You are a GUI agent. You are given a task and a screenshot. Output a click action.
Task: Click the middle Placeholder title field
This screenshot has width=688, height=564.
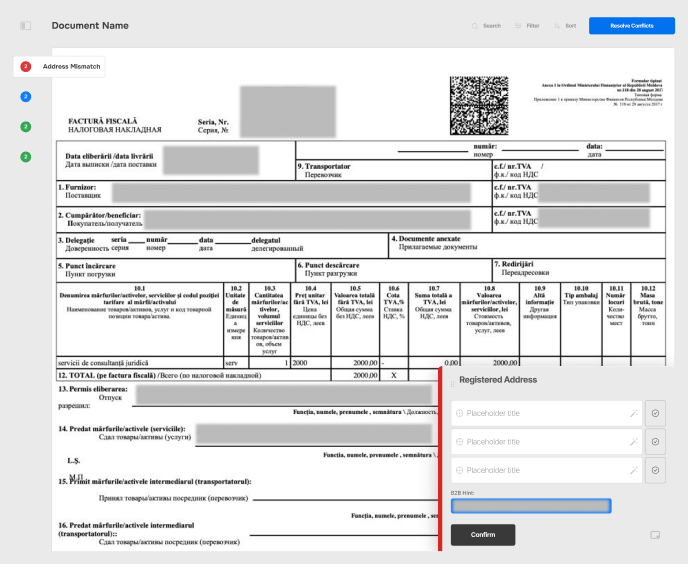pyautogui.click(x=546, y=442)
